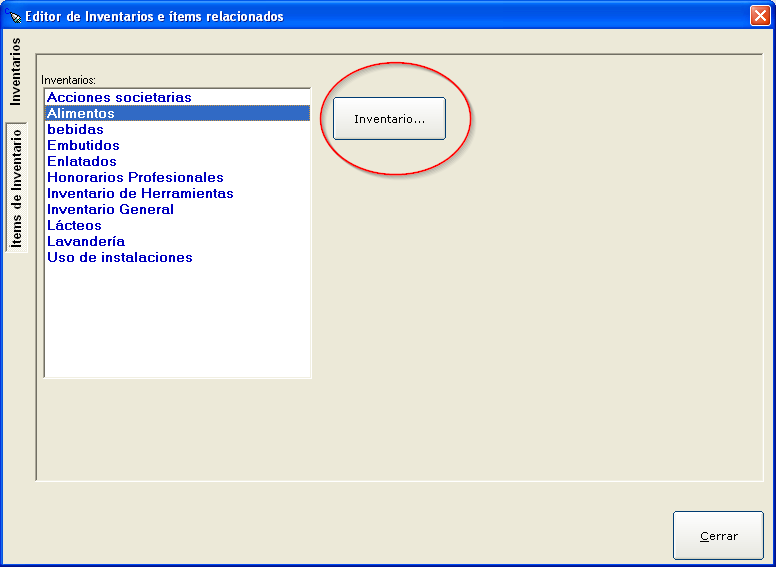Close the Editor de Inventarios window

coord(760,16)
